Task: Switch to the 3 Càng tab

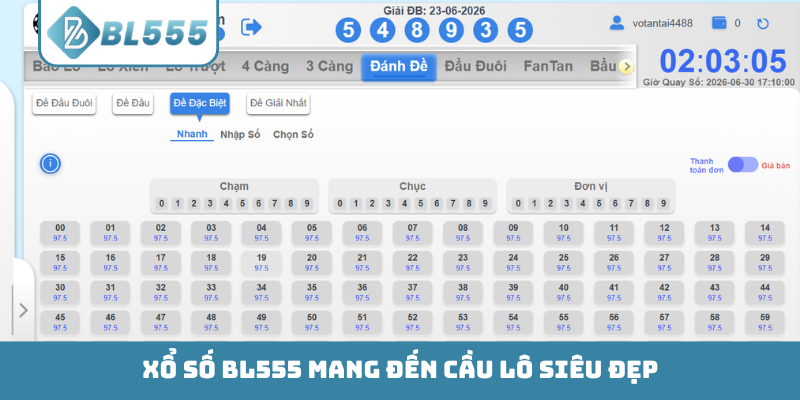Action: (x=330, y=66)
